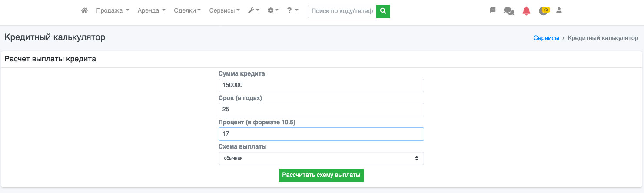Click the red notifications bell
Viewport: 644px width, 193px height.
pos(526,11)
